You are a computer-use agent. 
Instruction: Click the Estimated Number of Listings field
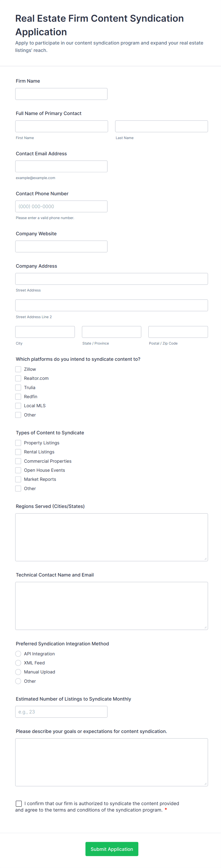pos(61,712)
